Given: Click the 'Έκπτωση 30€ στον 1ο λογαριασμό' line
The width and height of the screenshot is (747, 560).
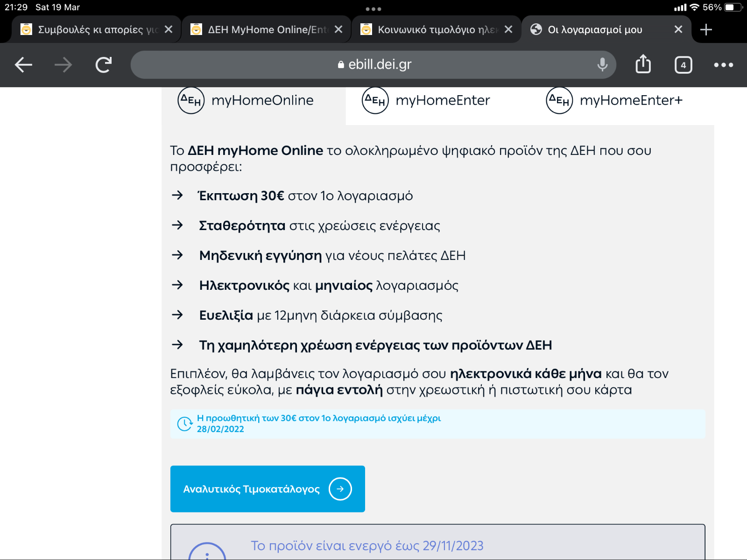Looking at the screenshot, I should coord(306,196).
